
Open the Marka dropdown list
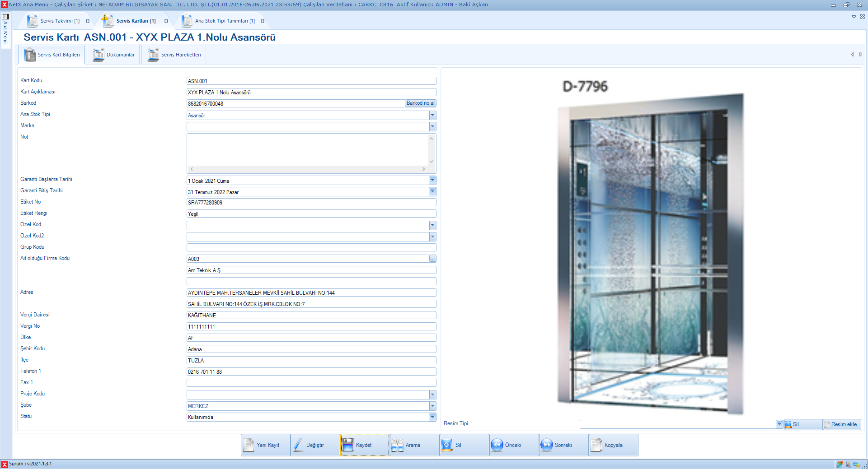tap(432, 127)
